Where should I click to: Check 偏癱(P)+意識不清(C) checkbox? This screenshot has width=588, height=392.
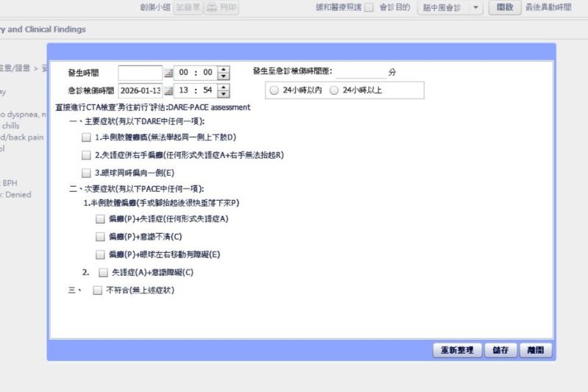(x=100, y=237)
